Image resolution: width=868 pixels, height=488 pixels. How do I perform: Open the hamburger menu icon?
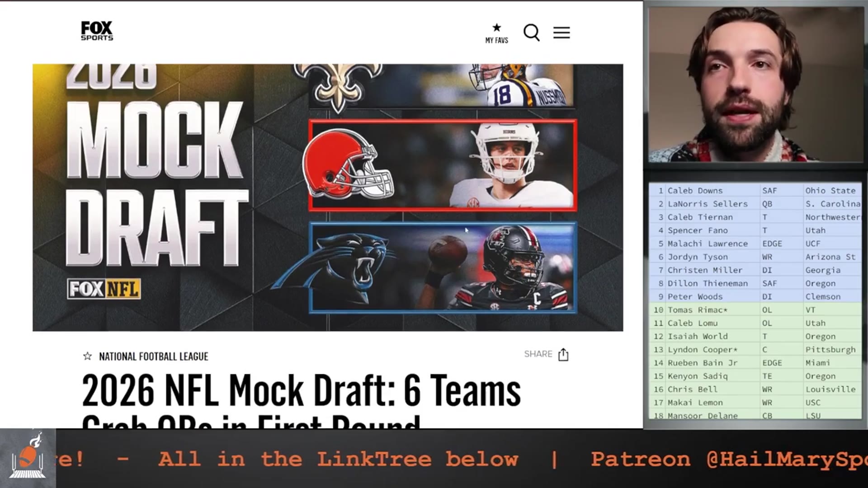pyautogui.click(x=561, y=33)
